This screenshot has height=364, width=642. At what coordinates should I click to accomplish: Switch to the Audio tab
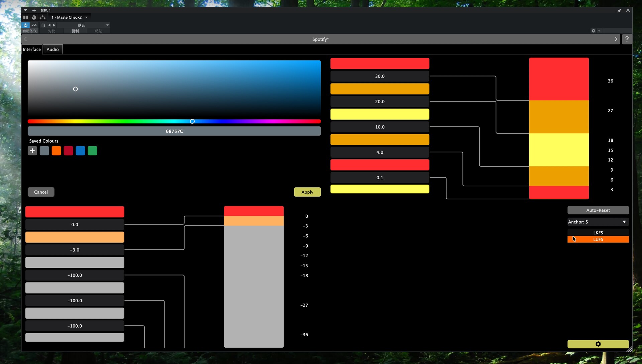pos(52,49)
